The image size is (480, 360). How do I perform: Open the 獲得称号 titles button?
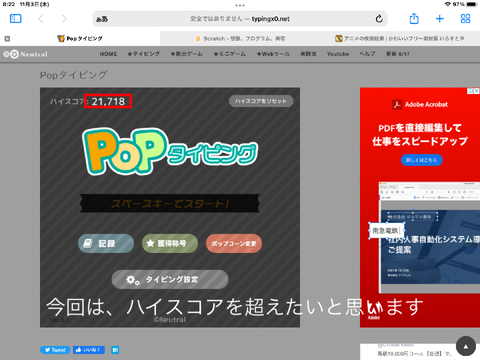170,243
